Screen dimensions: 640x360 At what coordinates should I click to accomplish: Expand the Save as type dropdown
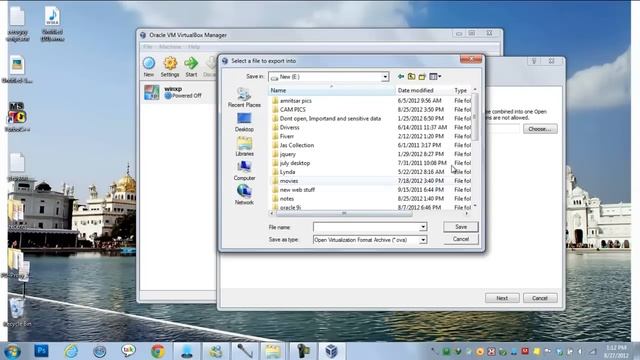click(423, 240)
